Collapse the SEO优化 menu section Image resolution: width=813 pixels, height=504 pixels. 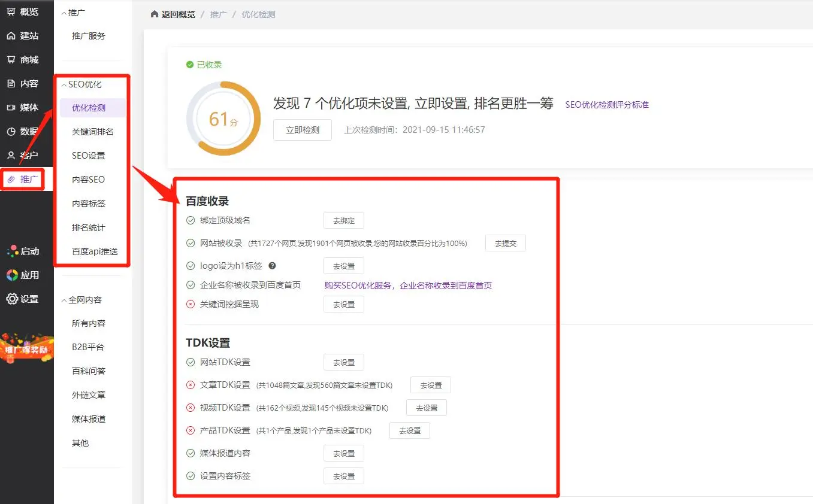tap(64, 85)
